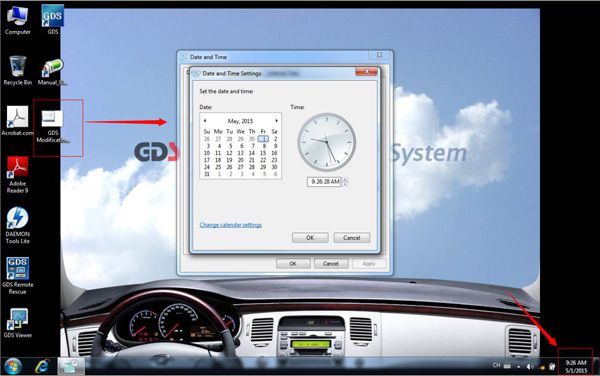Select the GDS Viewer desktop icon
This screenshot has height=376, width=600.
point(18,323)
